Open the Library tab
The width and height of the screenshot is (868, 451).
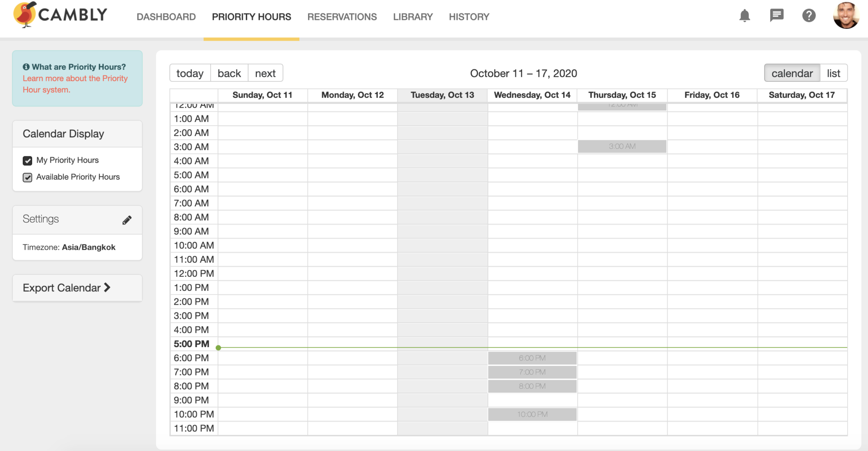pos(412,17)
